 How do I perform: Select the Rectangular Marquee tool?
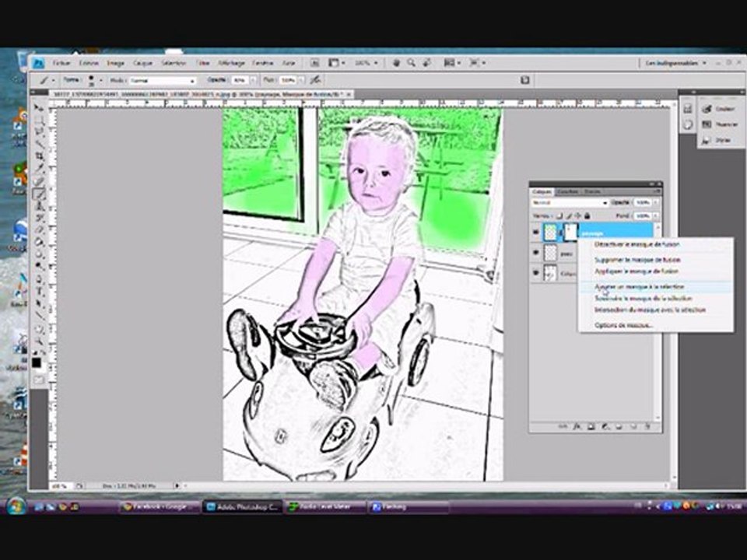pos(38,120)
